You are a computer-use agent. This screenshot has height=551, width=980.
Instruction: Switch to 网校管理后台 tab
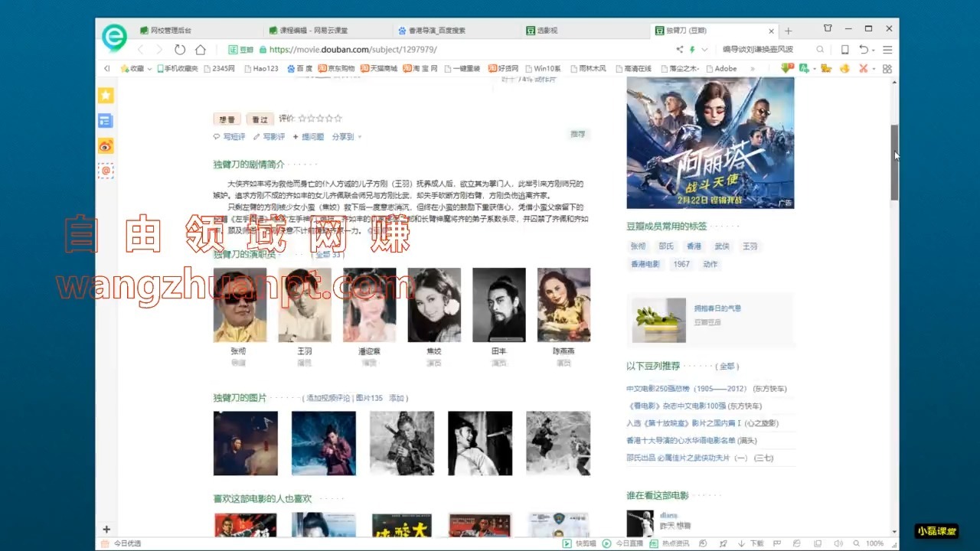[x=198, y=31]
